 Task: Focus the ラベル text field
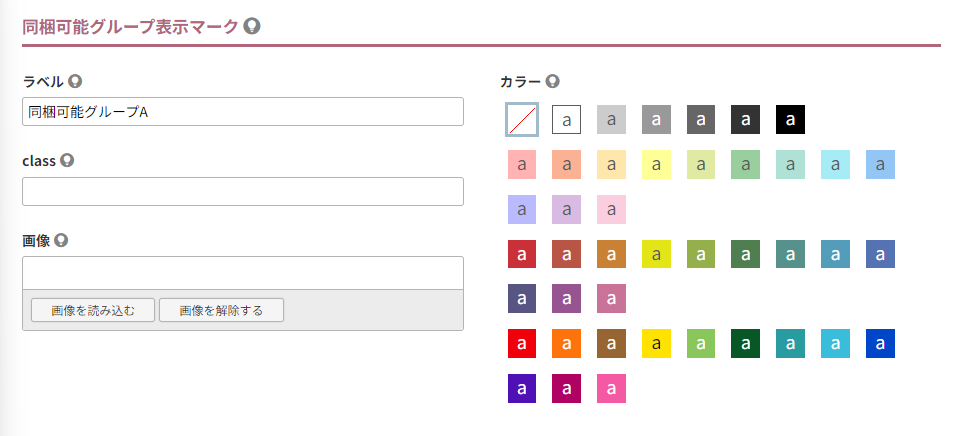point(243,112)
